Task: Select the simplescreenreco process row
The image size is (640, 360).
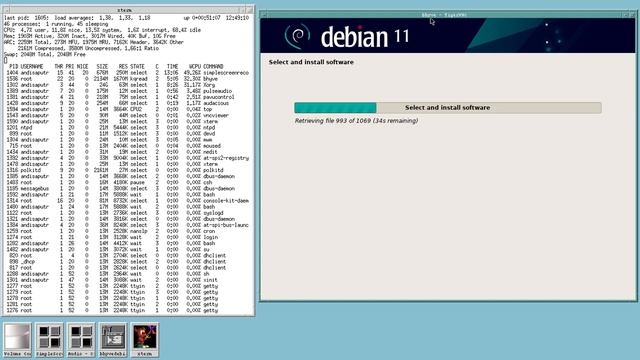Action: 128,73
